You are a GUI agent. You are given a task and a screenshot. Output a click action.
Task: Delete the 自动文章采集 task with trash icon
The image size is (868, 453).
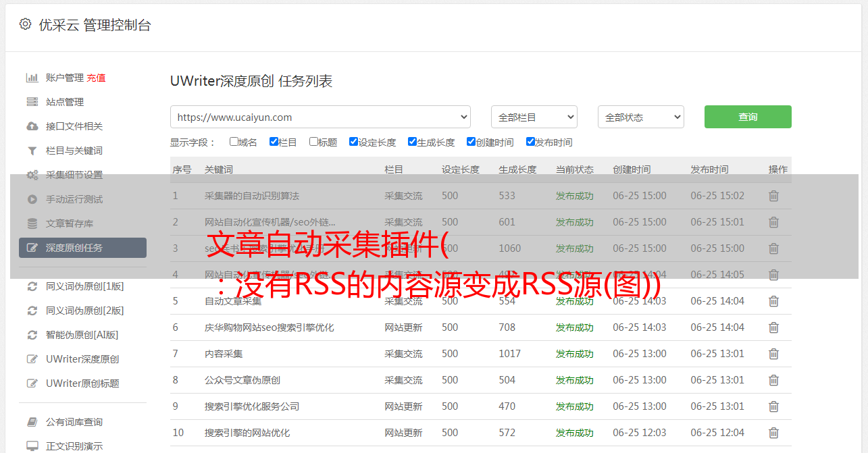[774, 301]
